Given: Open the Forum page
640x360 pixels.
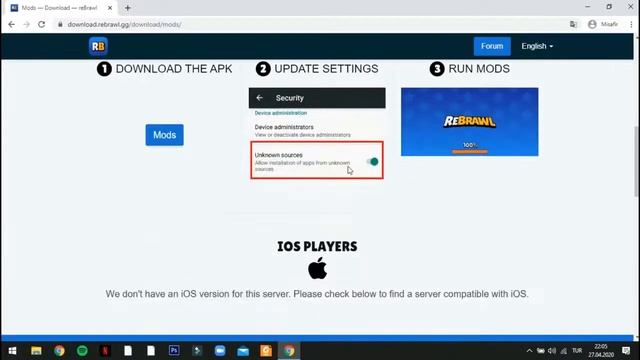Looking at the screenshot, I should point(492,46).
